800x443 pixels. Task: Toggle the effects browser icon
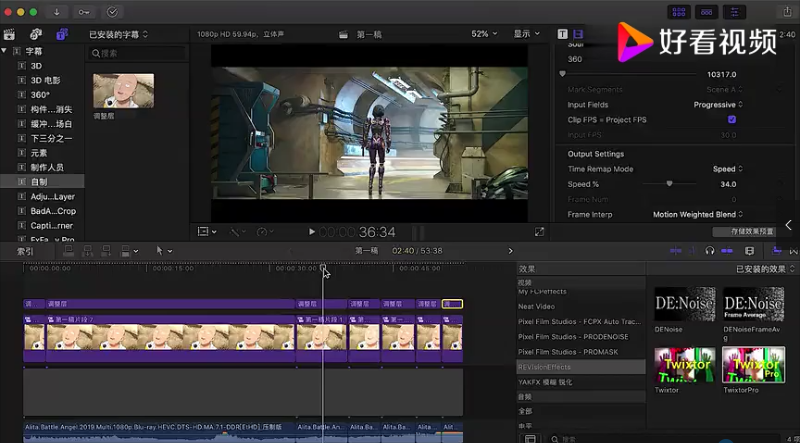coord(777,251)
